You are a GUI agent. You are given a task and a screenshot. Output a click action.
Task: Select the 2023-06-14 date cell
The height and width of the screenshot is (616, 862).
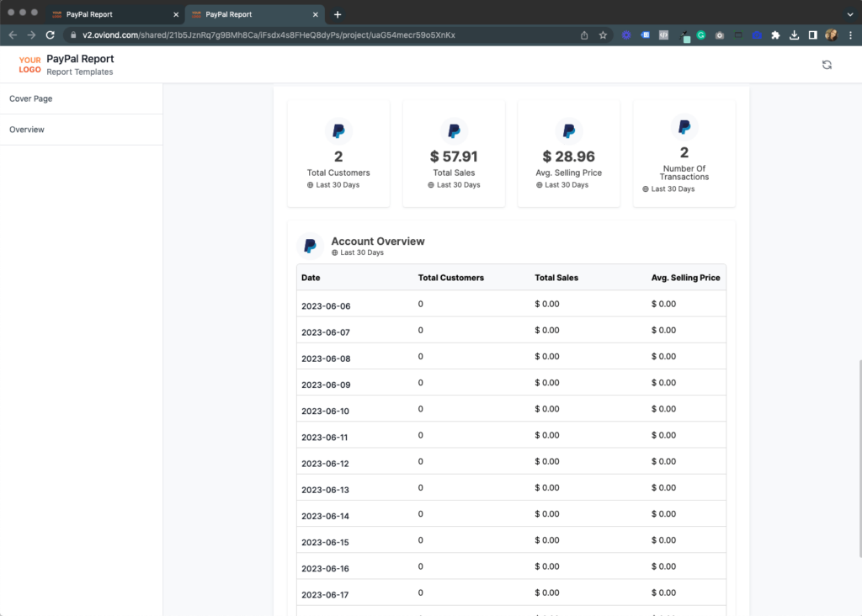click(x=326, y=517)
